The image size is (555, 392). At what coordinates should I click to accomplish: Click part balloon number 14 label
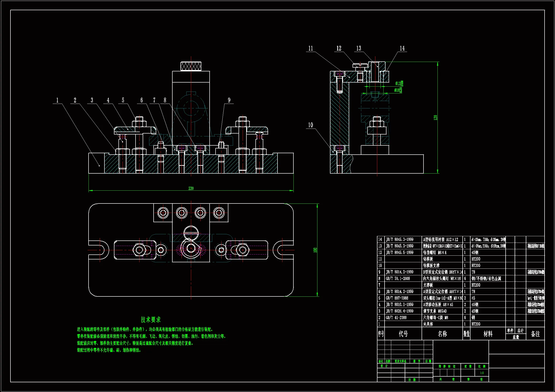402,48
